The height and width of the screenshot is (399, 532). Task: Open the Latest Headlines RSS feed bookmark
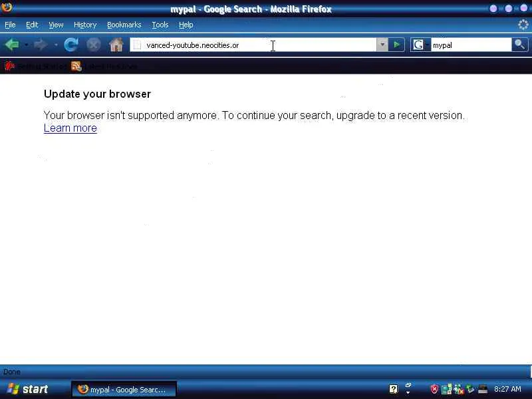(104, 66)
